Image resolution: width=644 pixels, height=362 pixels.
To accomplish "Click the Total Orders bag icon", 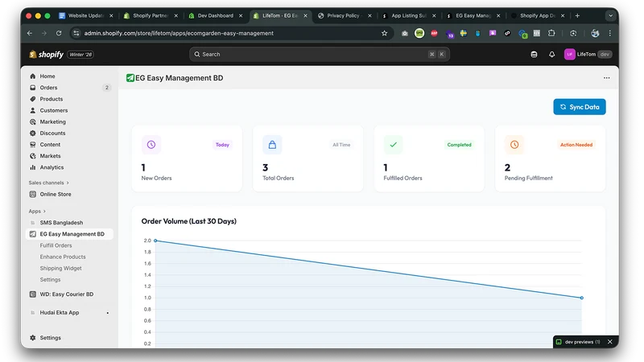I will point(272,145).
